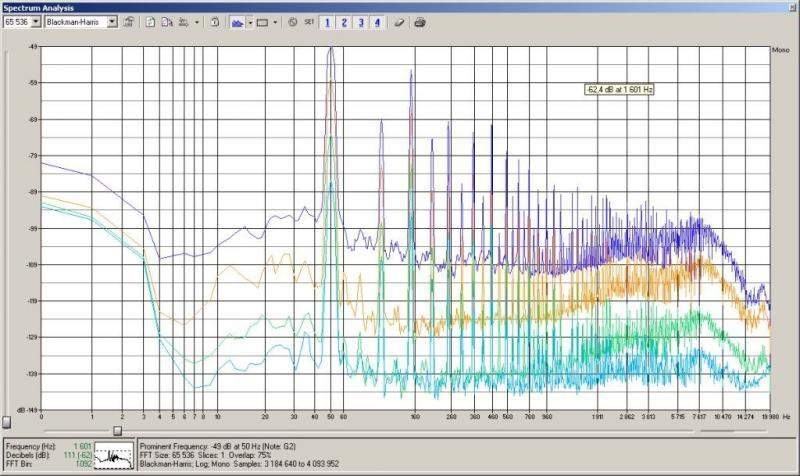This screenshot has width=800, height=476.
Task: Click the grab/zoom tool icon before the small arrow
Action: (x=183, y=22)
